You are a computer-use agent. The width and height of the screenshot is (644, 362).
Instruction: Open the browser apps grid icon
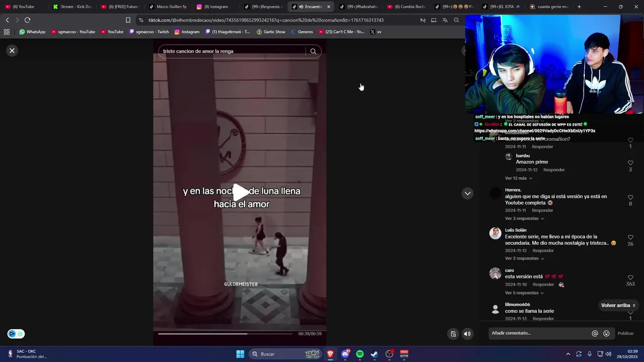[x=7, y=32]
